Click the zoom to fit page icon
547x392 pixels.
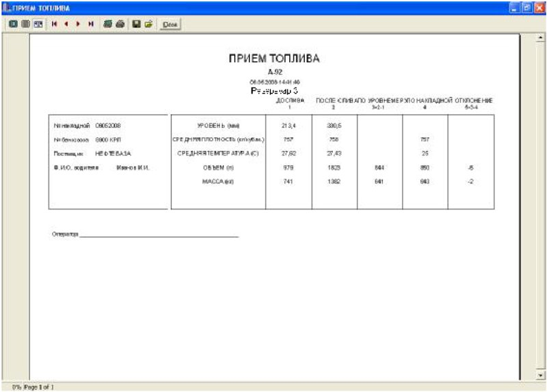coord(13,24)
